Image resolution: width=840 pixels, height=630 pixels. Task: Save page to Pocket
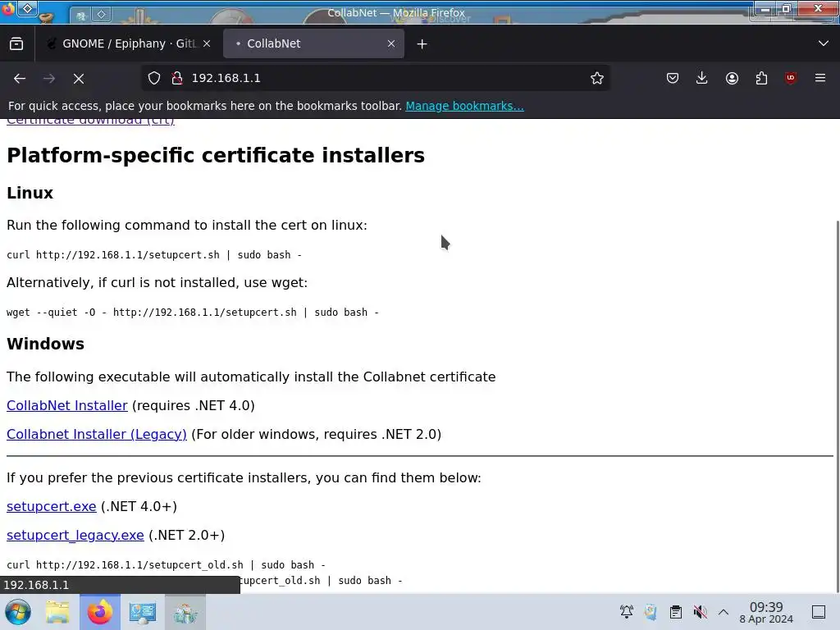tap(673, 78)
